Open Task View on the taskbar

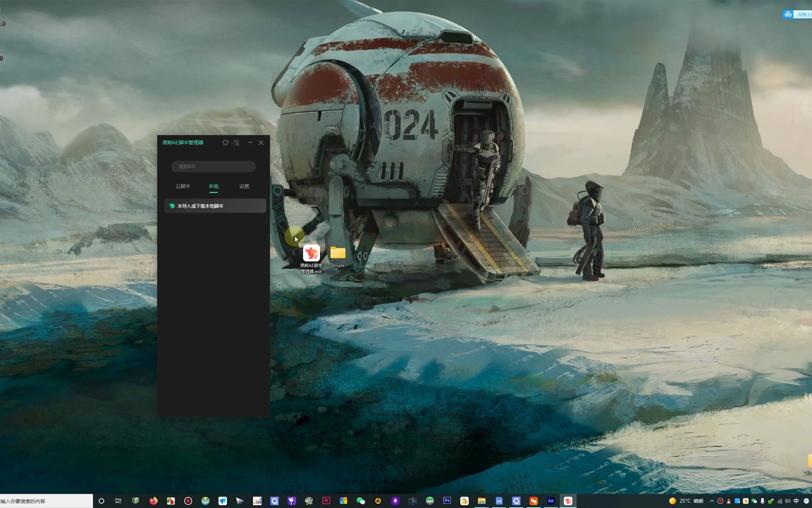coord(118,501)
